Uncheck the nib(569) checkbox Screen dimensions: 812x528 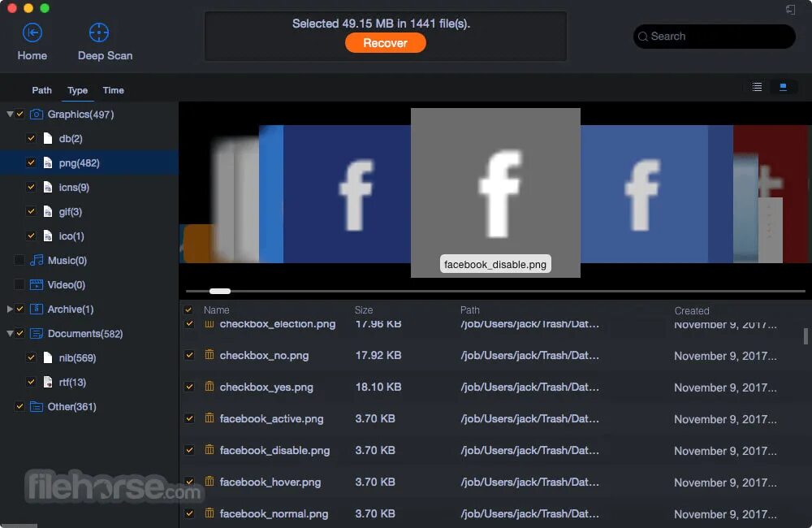pos(31,357)
